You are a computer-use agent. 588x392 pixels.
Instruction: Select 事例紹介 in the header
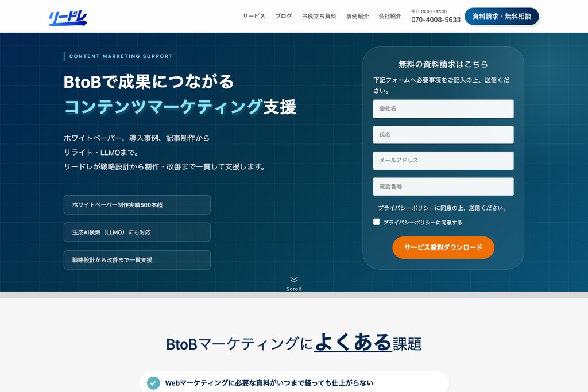(x=357, y=16)
